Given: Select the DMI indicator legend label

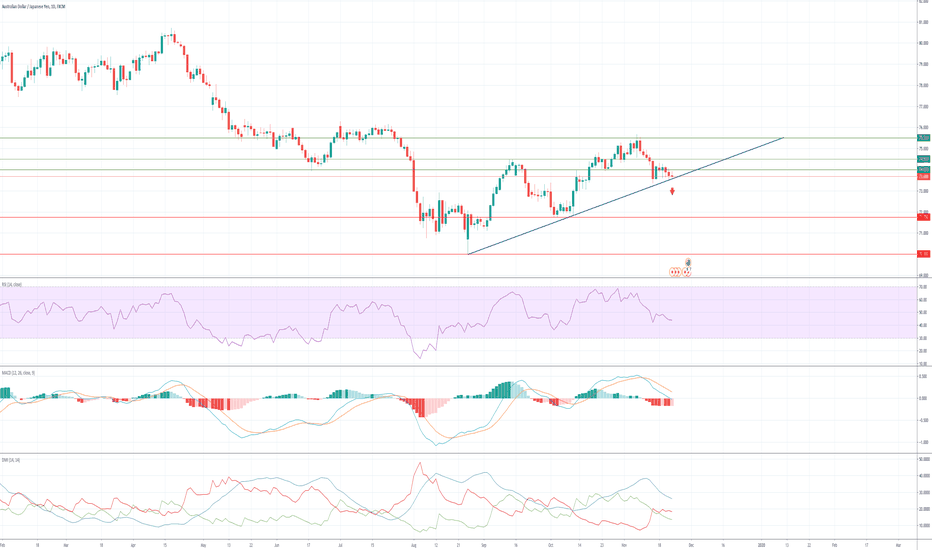Looking at the screenshot, I should (12, 460).
